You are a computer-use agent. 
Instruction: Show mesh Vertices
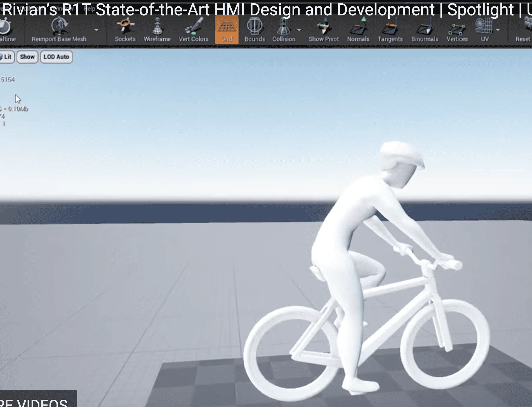[457, 30]
